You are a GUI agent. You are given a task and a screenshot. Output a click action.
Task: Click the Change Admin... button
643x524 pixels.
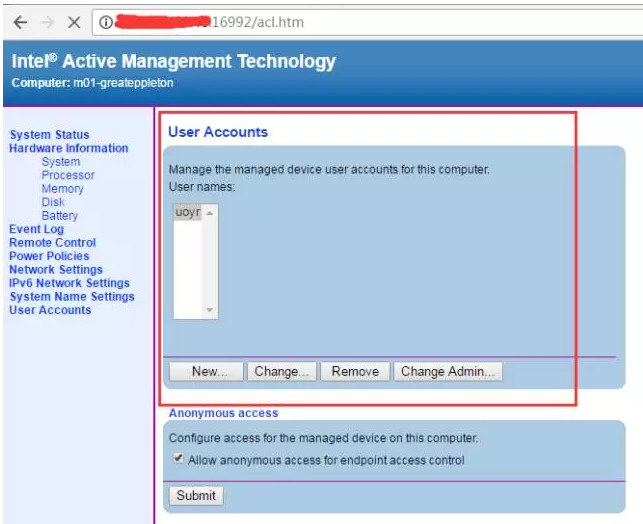pos(448,371)
